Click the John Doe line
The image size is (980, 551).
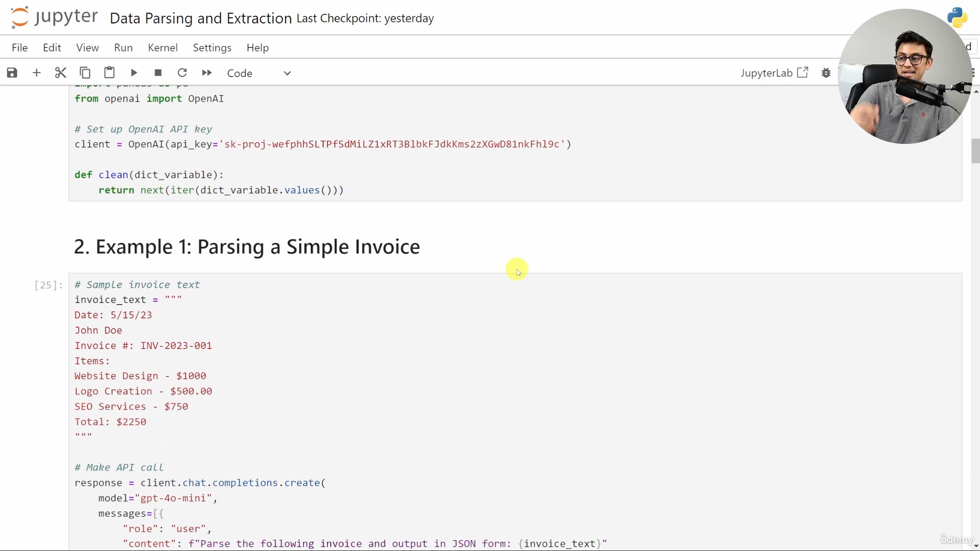pyautogui.click(x=99, y=331)
